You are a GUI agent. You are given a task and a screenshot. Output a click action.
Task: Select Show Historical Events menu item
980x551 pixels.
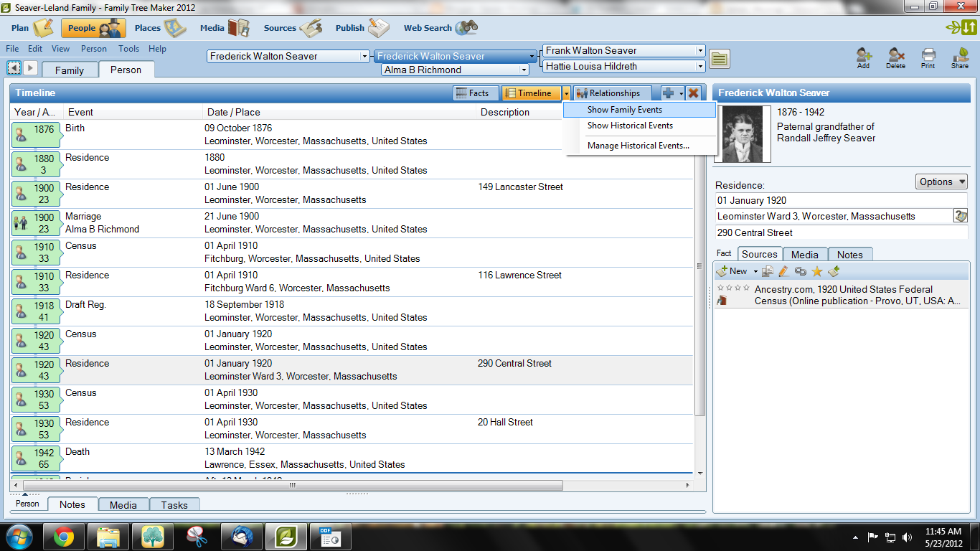[x=640, y=126]
